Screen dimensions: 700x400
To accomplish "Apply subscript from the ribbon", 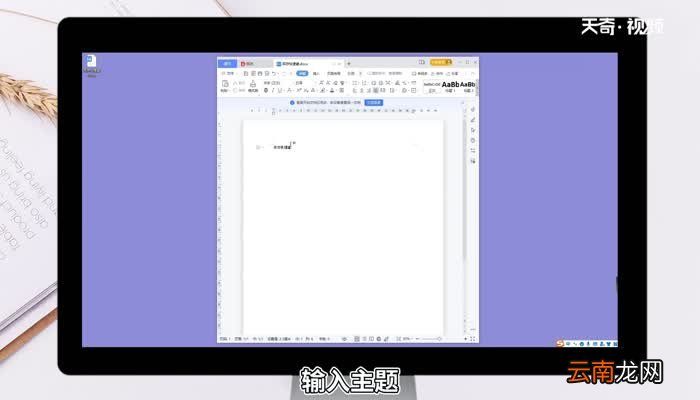I will pyautogui.click(x=306, y=90).
